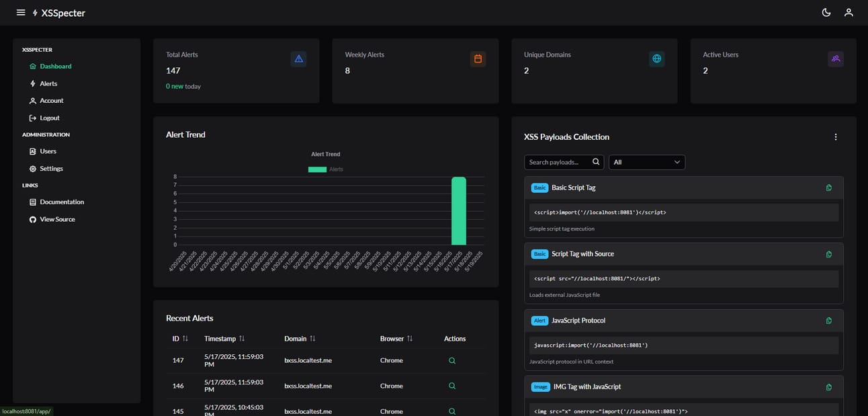View details of alert 147
Viewport: 868px width, 416px height.
point(452,361)
